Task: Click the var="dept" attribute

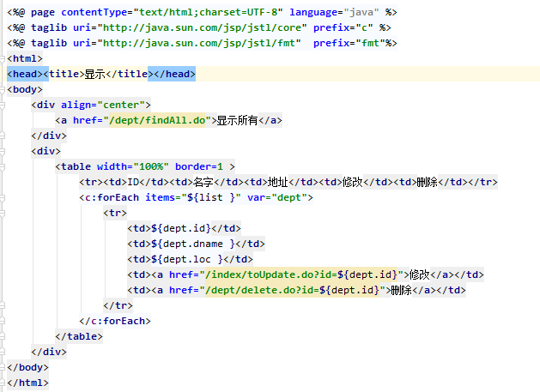Action: 277,197
